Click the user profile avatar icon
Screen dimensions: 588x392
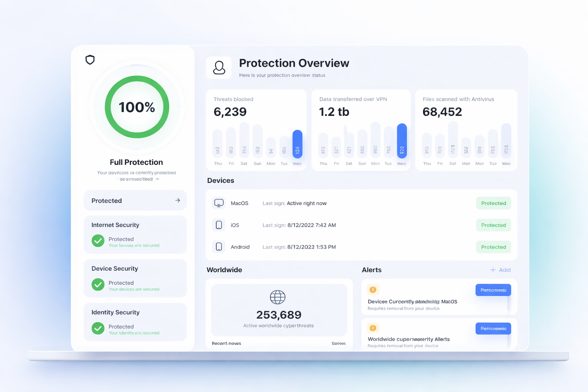pos(219,68)
